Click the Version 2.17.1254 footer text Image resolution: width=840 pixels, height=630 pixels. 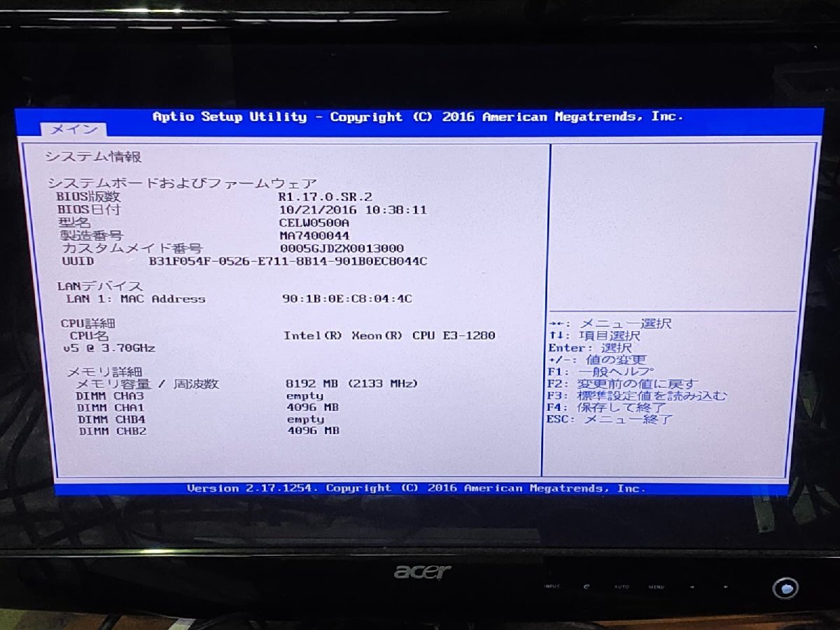tap(253, 488)
